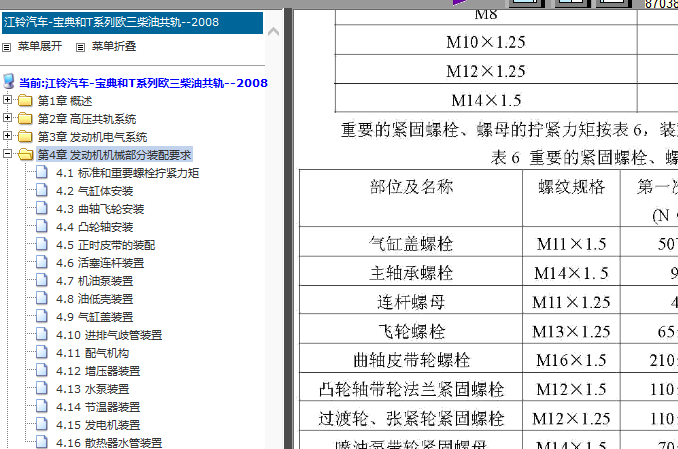Click page icon of 4.7 机油泵装置
The image size is (678, 449).
42,280
